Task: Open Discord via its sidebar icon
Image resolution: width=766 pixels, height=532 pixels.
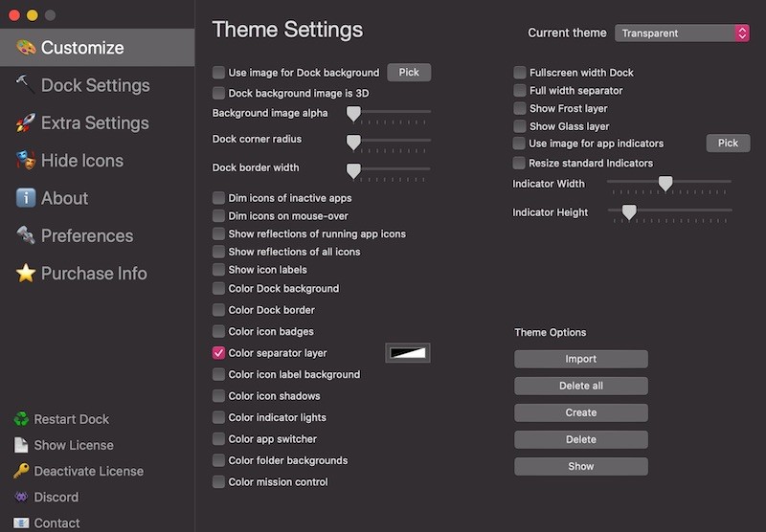Action: point(21,497)
